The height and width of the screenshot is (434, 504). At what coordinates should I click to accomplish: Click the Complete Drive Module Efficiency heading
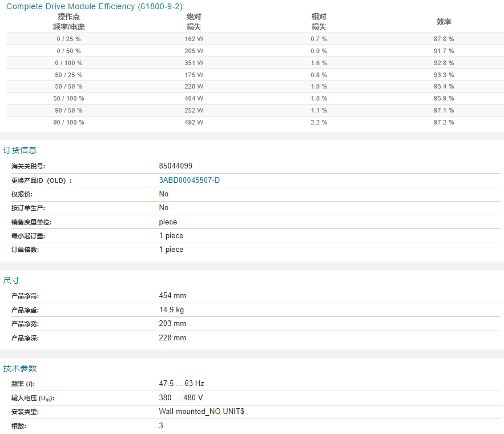click(x=95, y=6)
